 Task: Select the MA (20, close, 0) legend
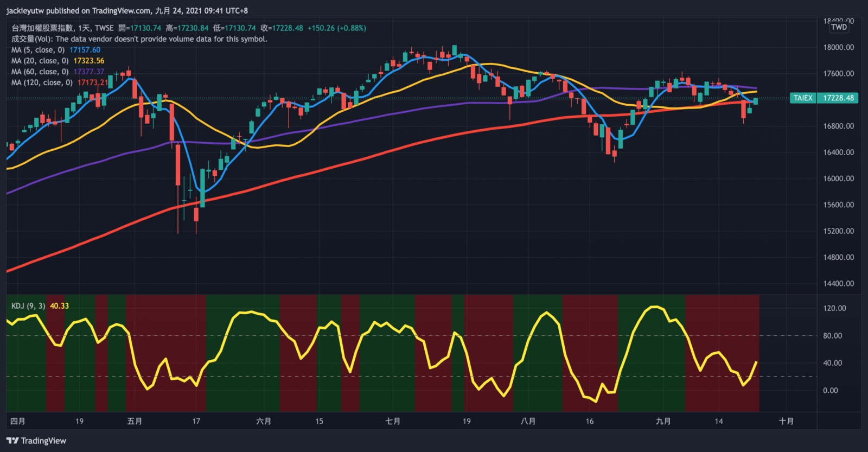point(40,61)
